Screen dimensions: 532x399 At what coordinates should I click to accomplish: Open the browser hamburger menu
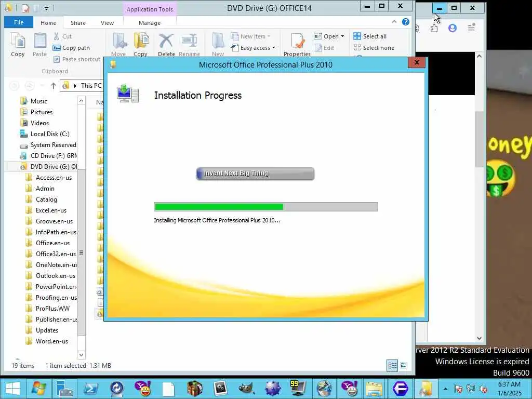coord(471,28)
